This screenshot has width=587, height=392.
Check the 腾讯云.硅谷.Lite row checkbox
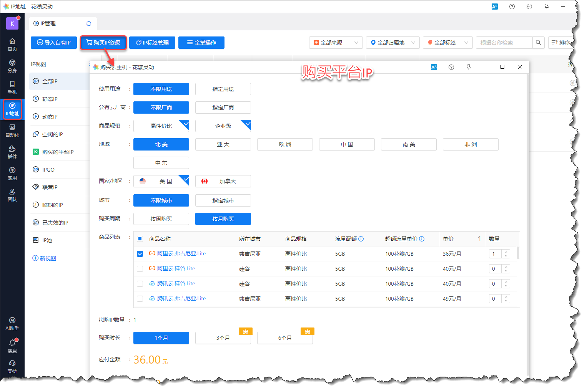coord(140,284)
